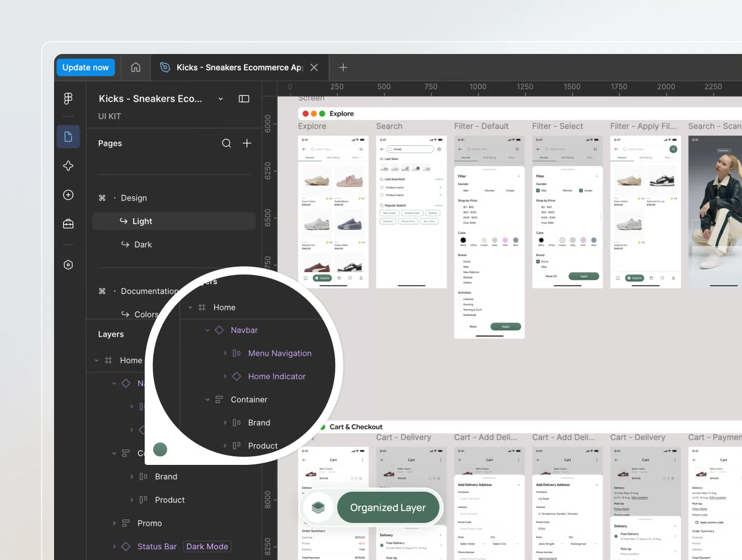Expand the Promo layer

tap(114, 523)
